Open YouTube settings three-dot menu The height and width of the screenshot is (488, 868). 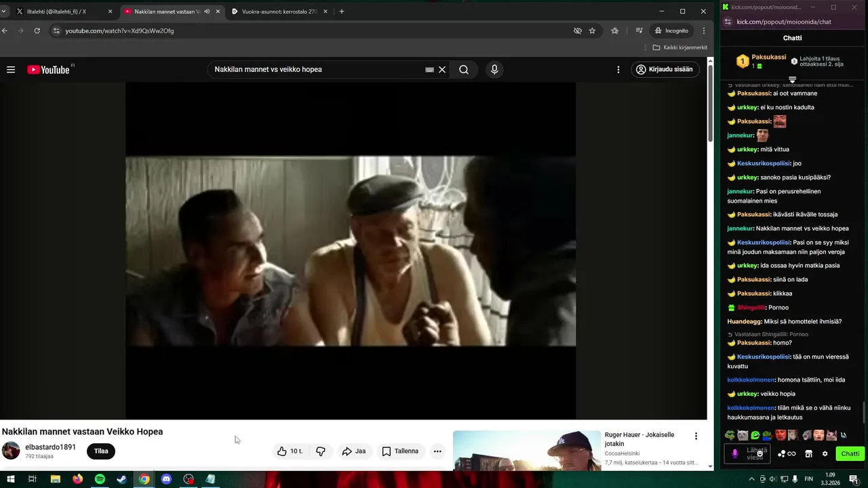(x=618, y=70)
